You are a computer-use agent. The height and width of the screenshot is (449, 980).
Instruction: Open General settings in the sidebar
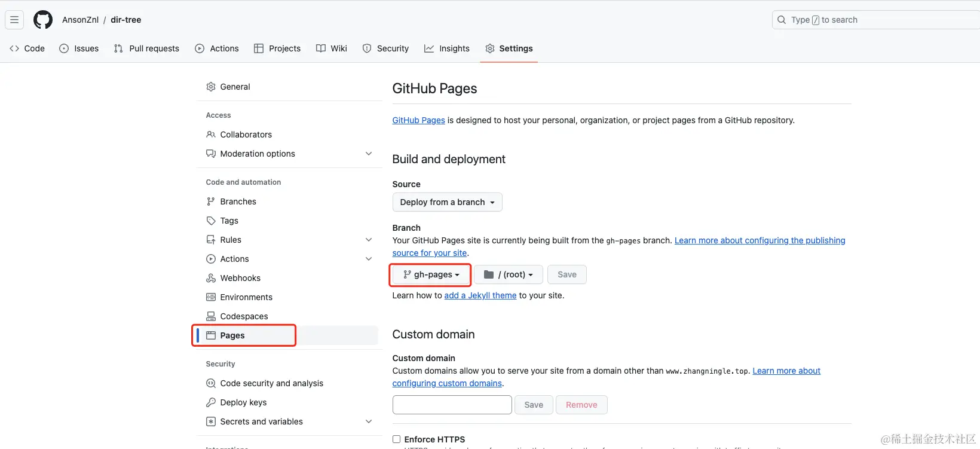(x=289, y=87)
